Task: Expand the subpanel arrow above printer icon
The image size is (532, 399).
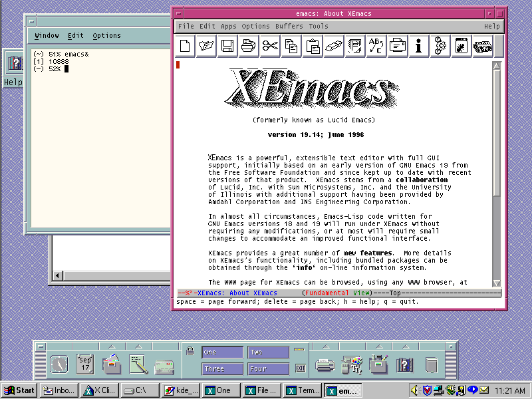Action: point(326,346)
